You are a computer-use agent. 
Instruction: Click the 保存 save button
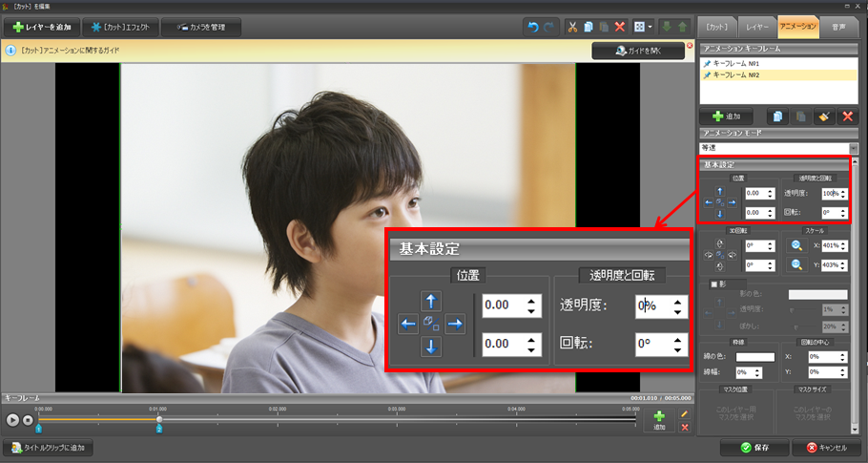coord(754,447)
